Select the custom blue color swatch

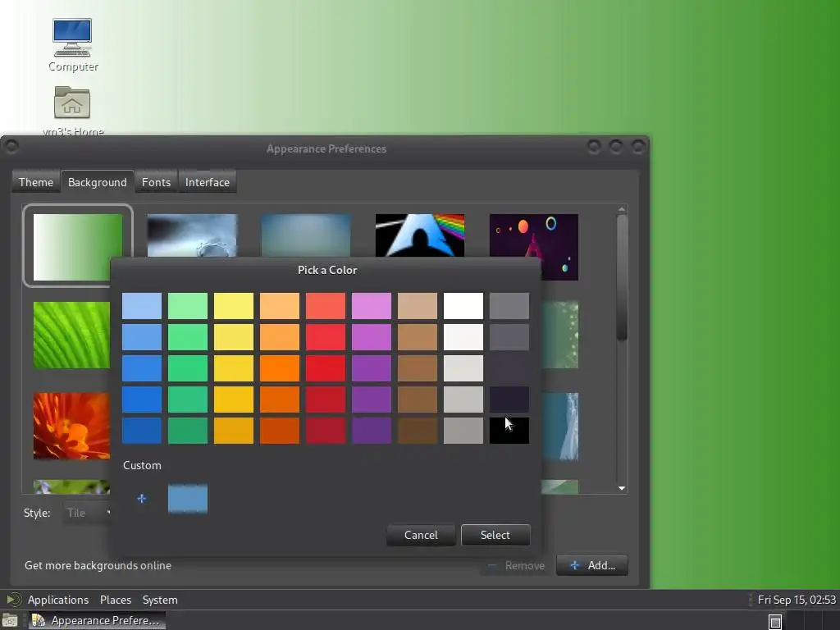click(x=188, y=499)
